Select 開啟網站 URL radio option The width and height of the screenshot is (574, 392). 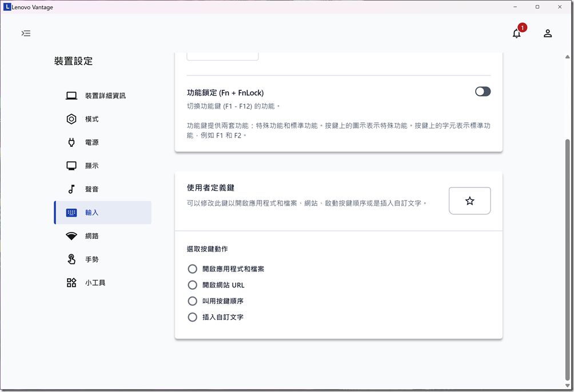click(193, 285)
